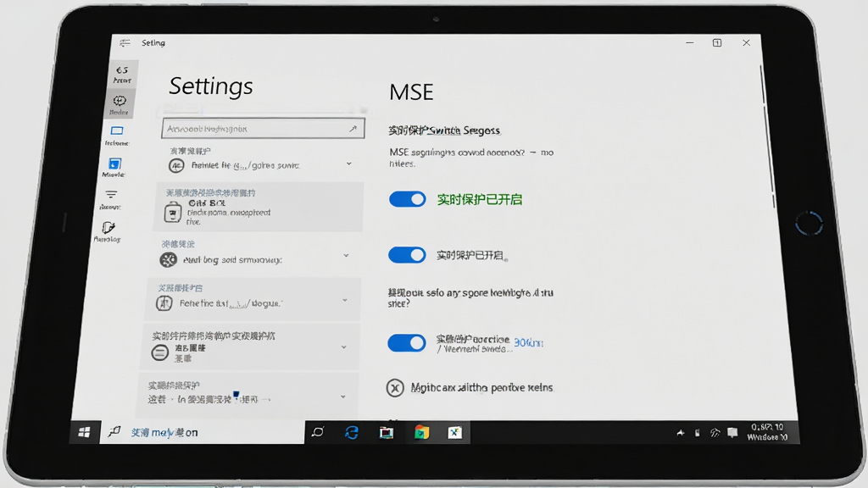This screenshot has width=868, height=488.
Task: Expand the 'Fehe the' row chevron
Action: pyautogui.click(x=345, y=301)
